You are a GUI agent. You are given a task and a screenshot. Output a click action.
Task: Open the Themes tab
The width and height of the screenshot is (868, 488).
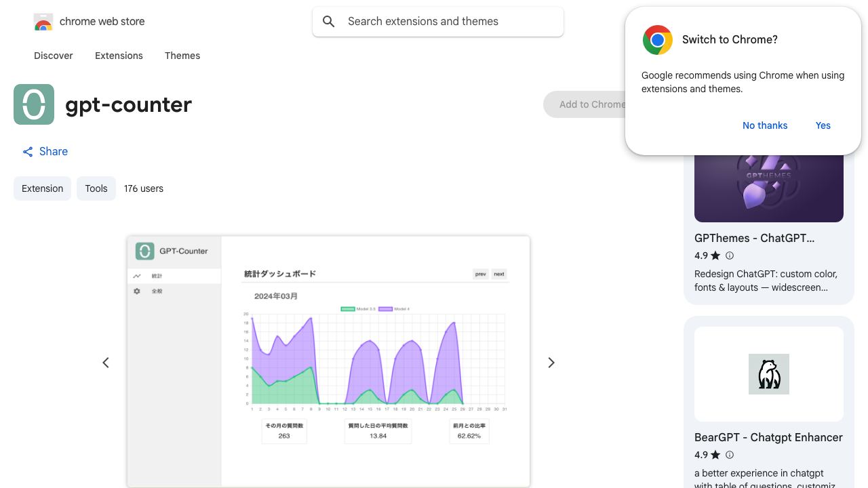click(x=182, y=56)
